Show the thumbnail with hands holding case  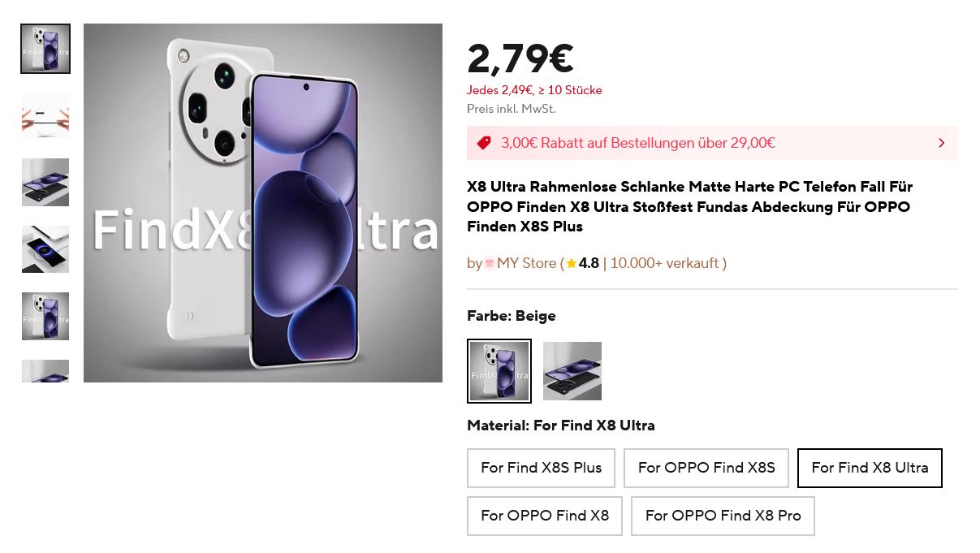pos(45,115)
